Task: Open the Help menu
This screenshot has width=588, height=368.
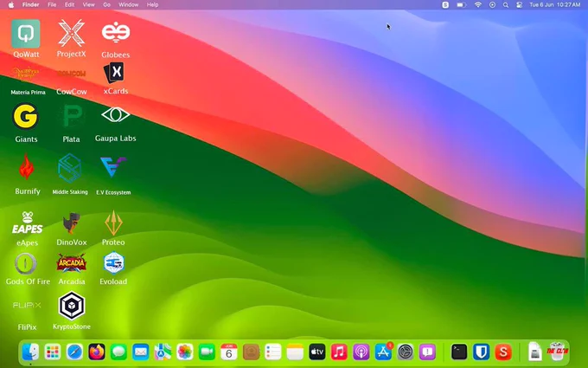Action: (152, 4)
